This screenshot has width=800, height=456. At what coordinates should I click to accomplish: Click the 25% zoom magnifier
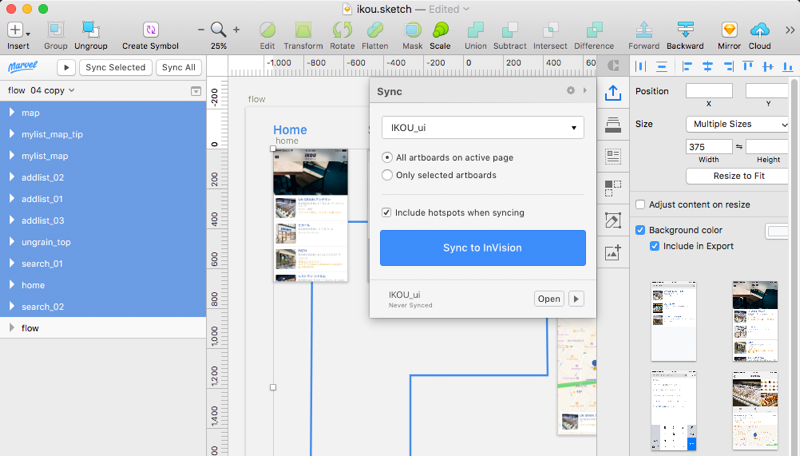(x=218, y=30)
